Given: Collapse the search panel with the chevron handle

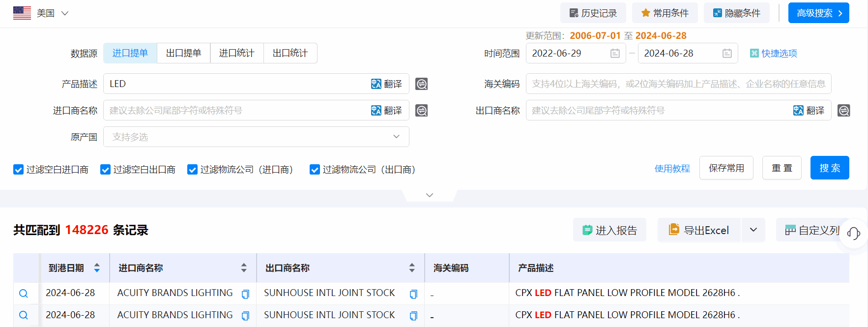Looking at the screenshot, I should click(x=430, y=195).
